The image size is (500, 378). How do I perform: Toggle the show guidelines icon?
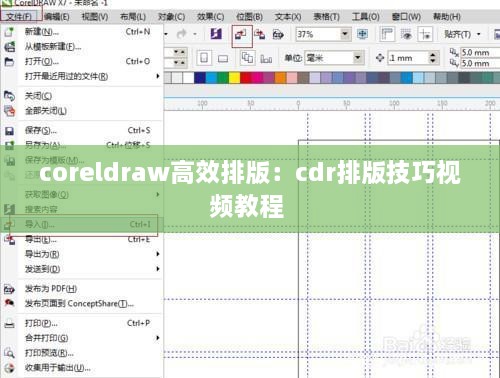point(425,34)
